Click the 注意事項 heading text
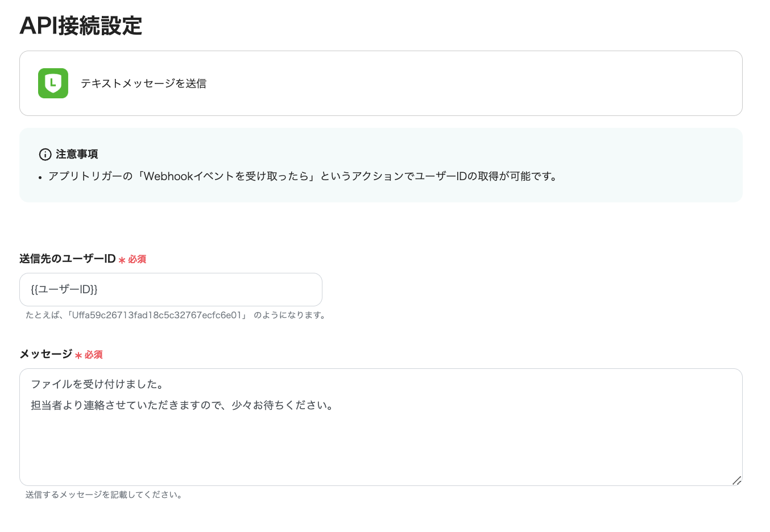The image size is (770, 532). 77,154
